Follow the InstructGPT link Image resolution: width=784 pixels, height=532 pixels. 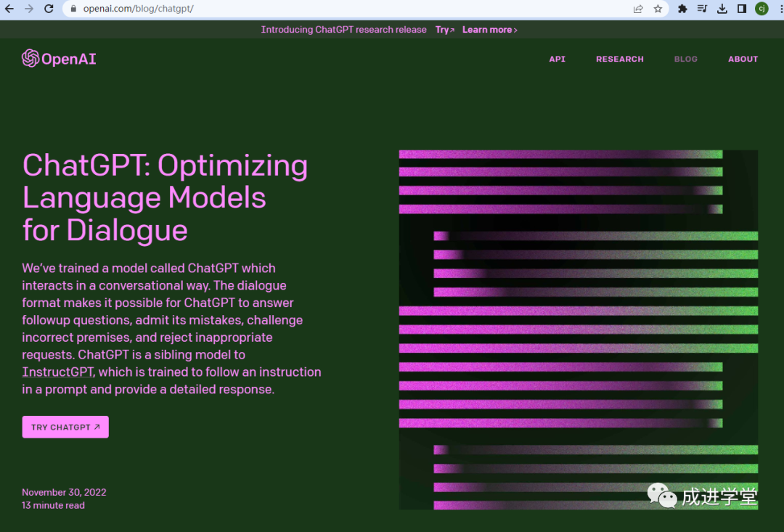pyautogui.click(x=57, y=372)
